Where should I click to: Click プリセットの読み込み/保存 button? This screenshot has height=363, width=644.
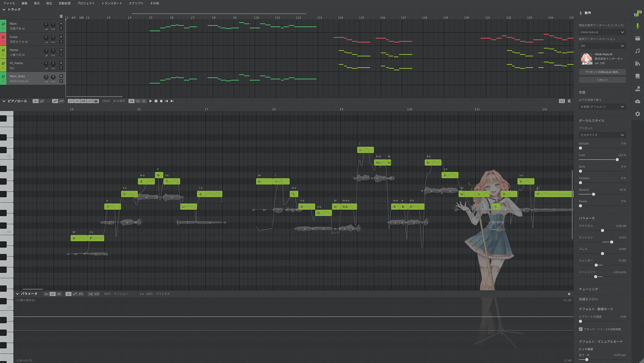602,72
